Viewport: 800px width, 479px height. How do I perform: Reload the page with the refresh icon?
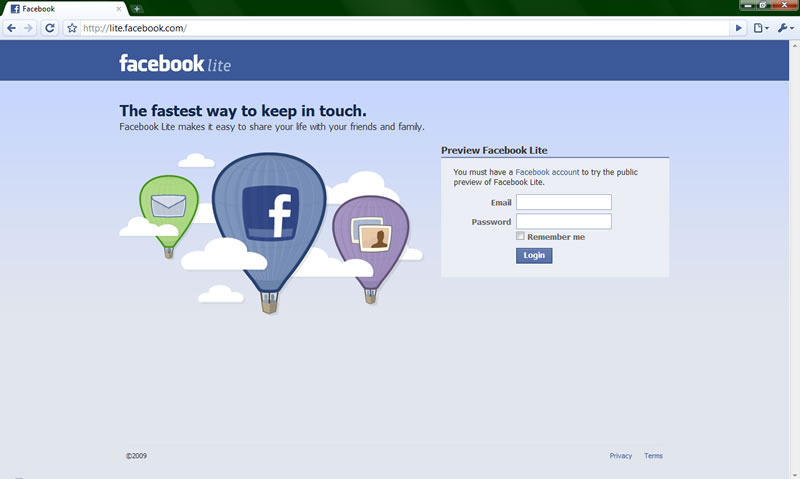pyautogui.click(x=49, y=28)
